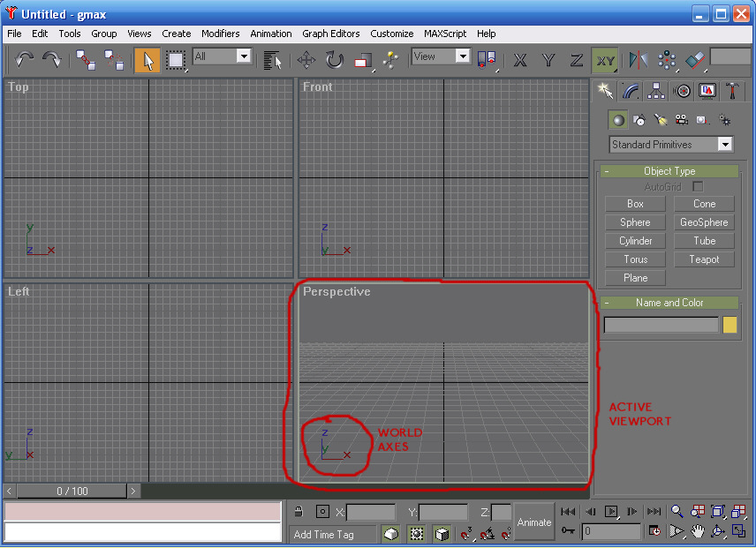
Task: Select the Rotate tool
Action: [334, 60]
